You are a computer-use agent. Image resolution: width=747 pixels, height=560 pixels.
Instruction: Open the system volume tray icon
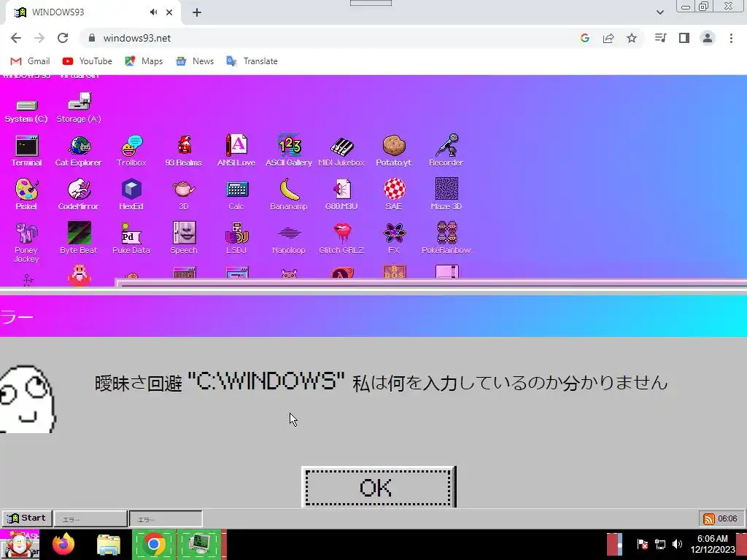[x=677, y=544]
